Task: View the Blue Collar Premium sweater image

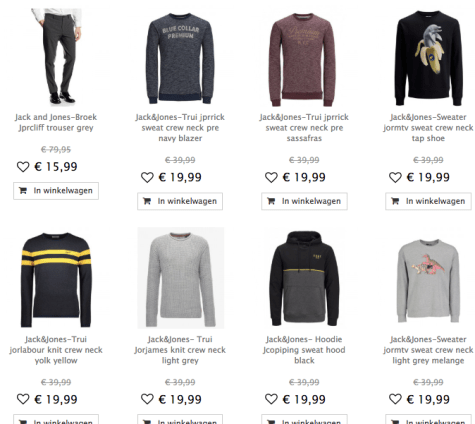Action: click(180, 58)
